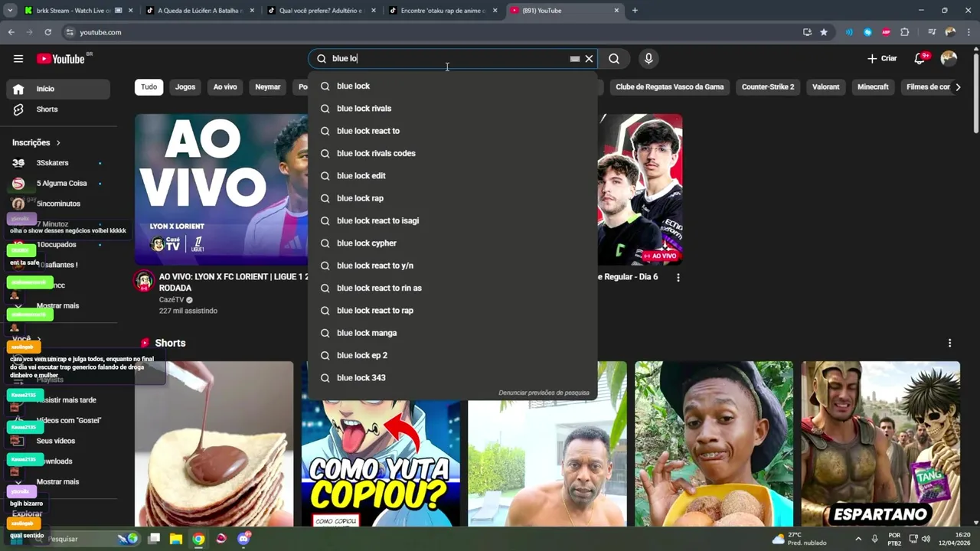This screenshot has width=980, height=551.
Task: Open Início in the sidebar
Action: 58,89
